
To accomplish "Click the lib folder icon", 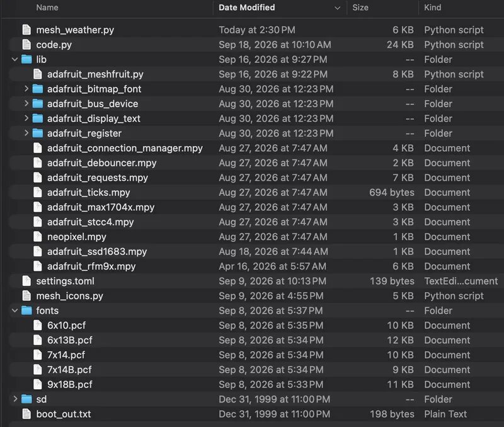I will [x=26, y=59].
